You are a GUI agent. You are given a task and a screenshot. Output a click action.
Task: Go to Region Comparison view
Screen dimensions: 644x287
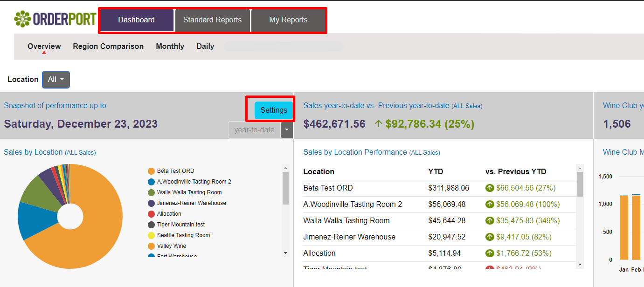click(x=108, y=46)
